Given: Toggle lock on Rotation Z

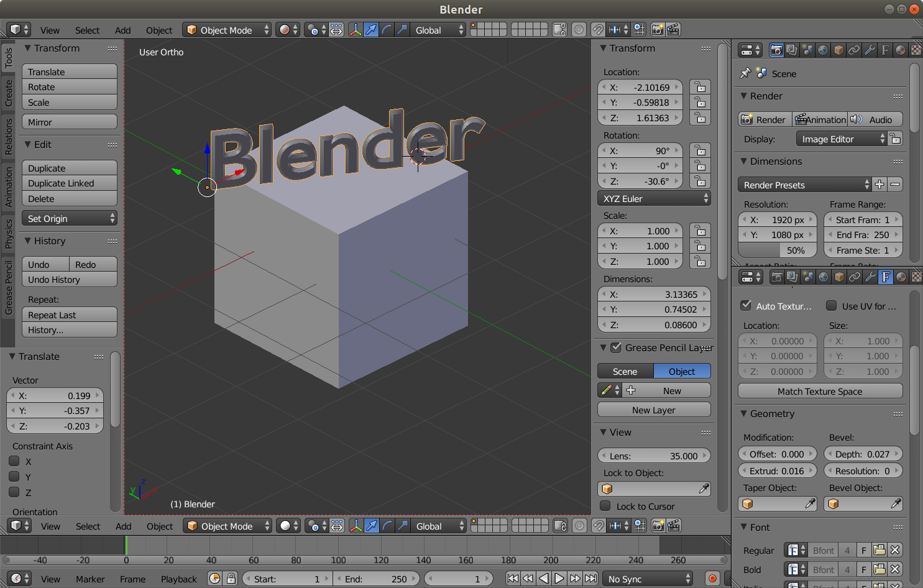Looking at the screenshot, I should click(700, 181).
